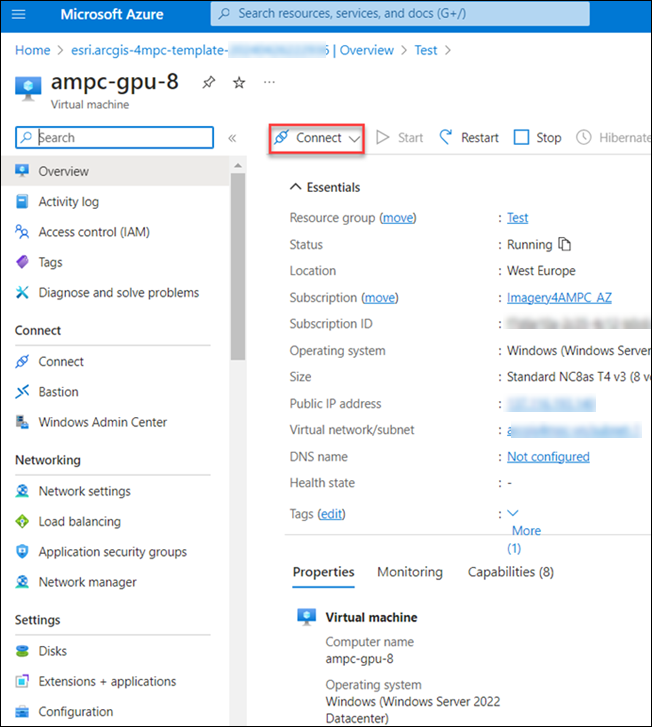The height and width of the screenshot is (727, 652).
Task: Pin ampc-gpu-8 to dashboard
Action: tap(208, 83)
